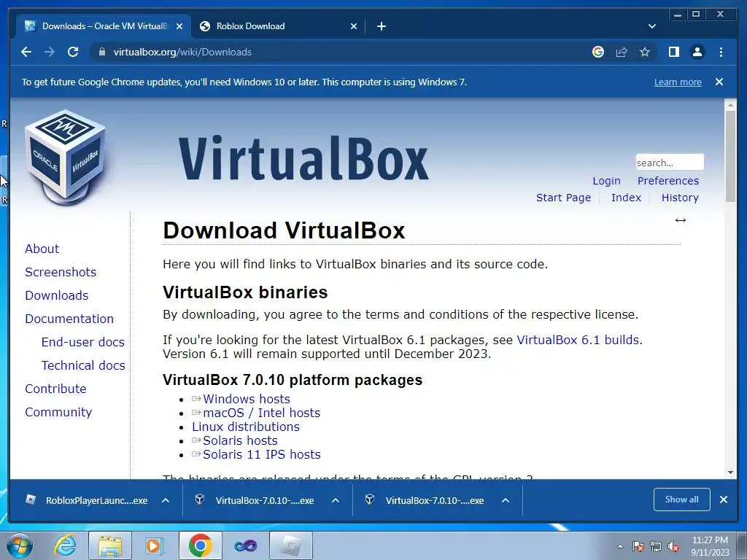Open the RobloxPlayerLauncher.exe download
Viewport: 747px width, 560px height.
[x=88, y=500]
